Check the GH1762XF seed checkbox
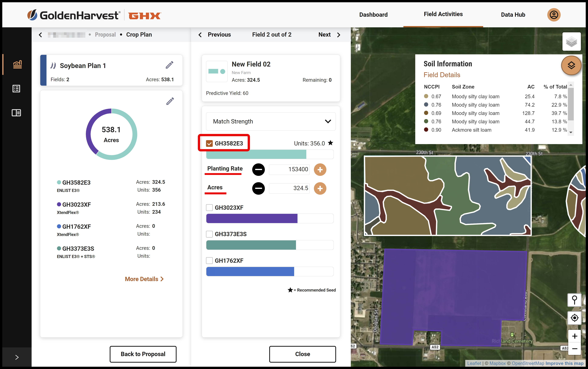The height and width of the screenshot is (369, 588). pos(209,261)
